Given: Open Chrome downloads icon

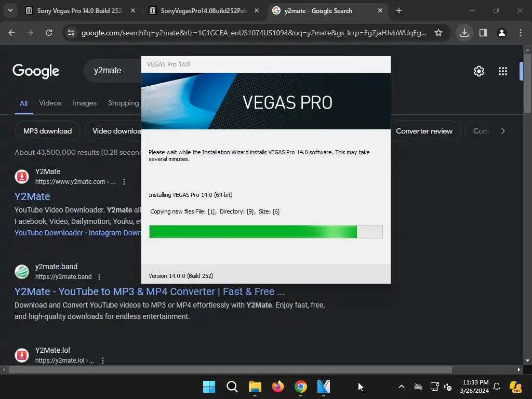Looking at the screenshot, I should click(464, 33).
